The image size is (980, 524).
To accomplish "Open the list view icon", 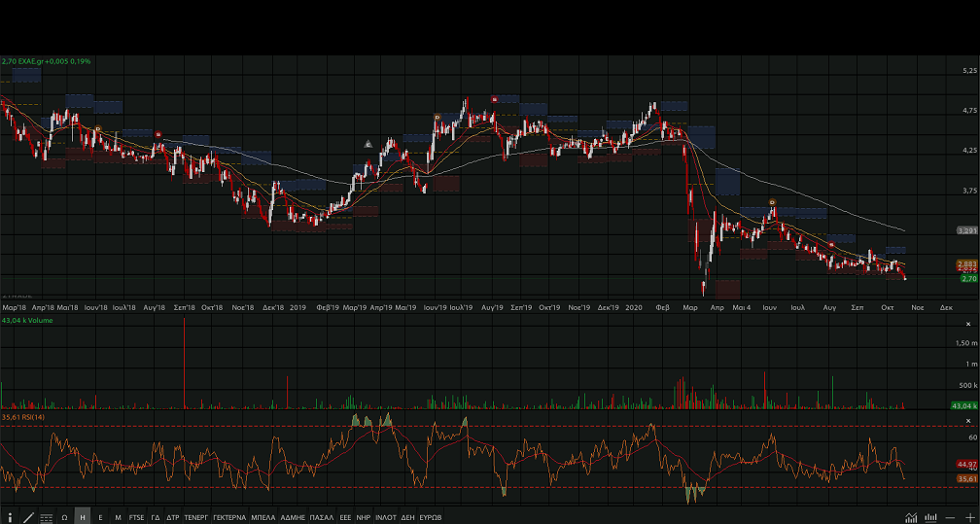I will pos(46,517).
